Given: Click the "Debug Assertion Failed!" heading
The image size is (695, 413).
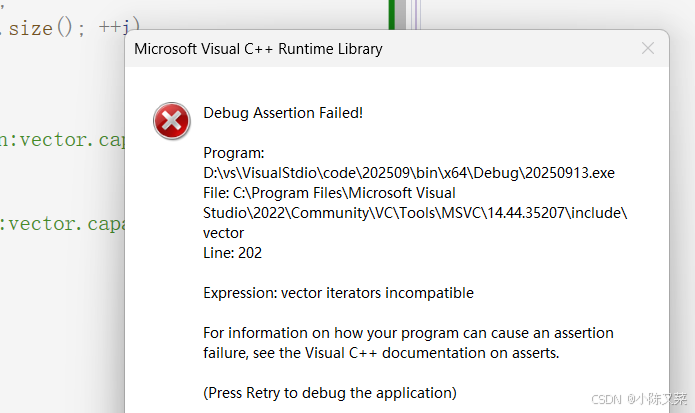Looking at the screenshot, I should tap(283, 112).
